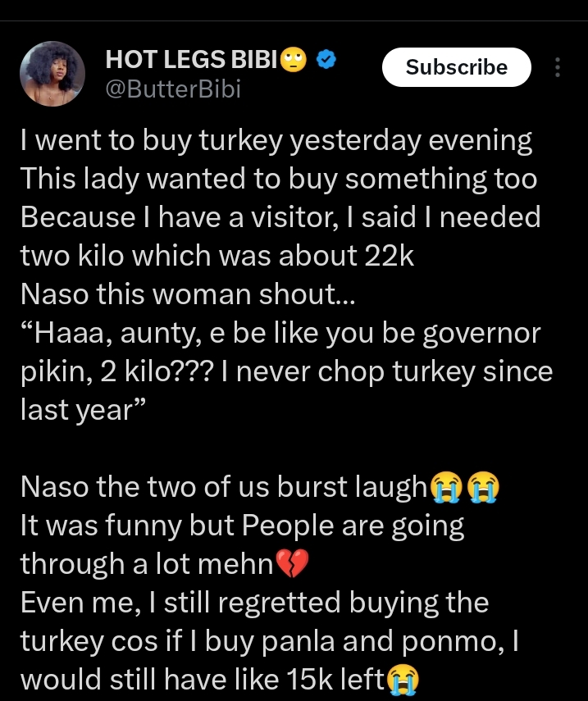Click the first crying emoji after laugh
The image size is (588, 701).
click(445, 487)
